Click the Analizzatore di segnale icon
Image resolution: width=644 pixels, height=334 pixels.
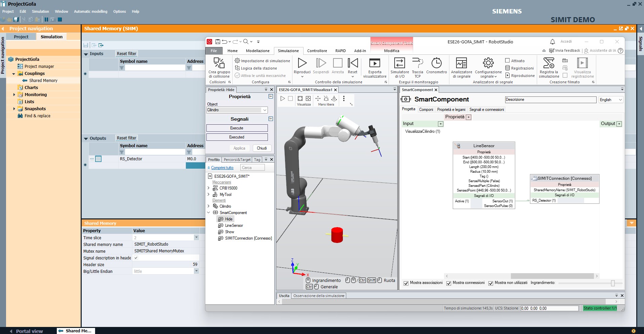[x=461, y=63]
